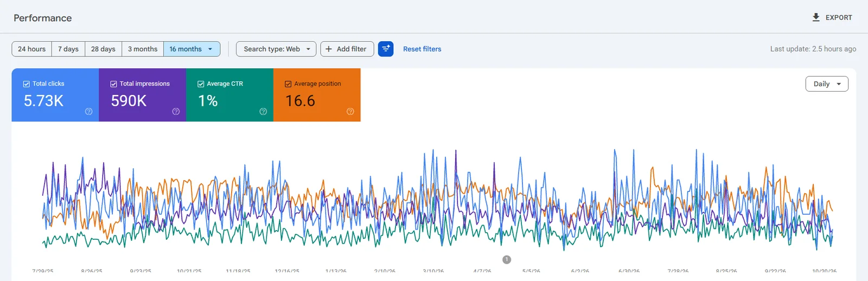
Task: Click the annotation marker 1 on the chart
Action: 507,260
